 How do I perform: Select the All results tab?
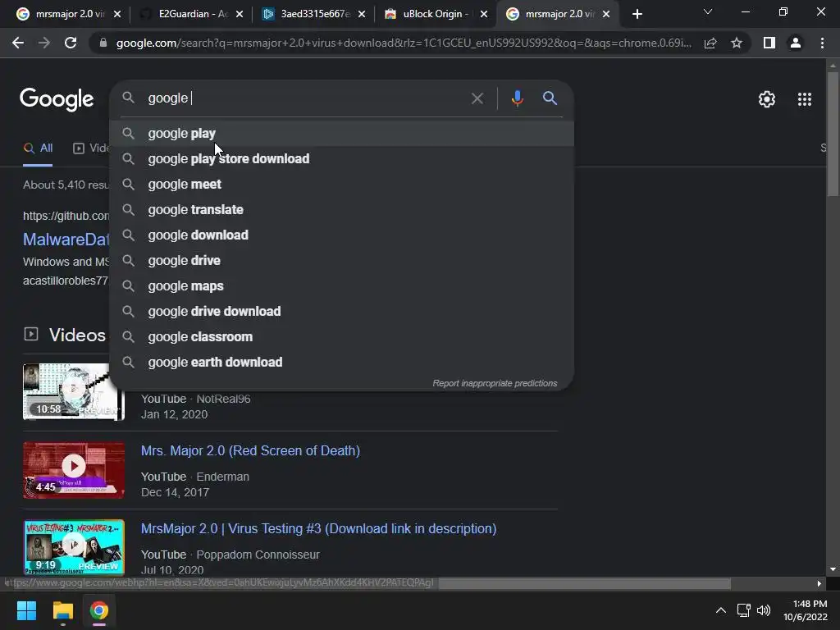pos(38,148)
